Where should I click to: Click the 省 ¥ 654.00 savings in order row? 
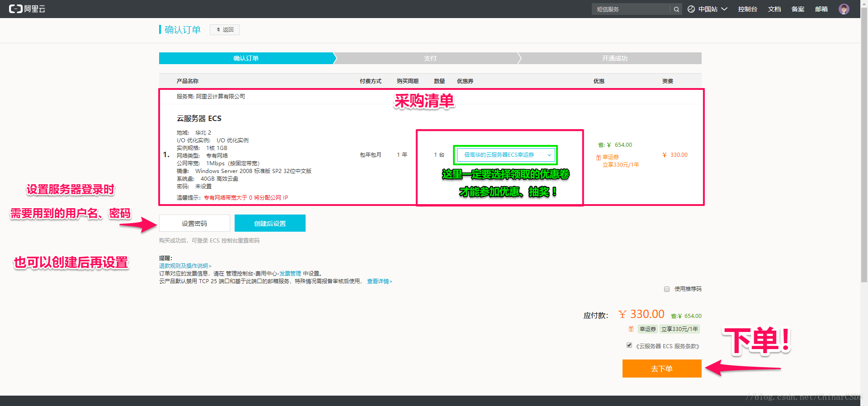615,145
